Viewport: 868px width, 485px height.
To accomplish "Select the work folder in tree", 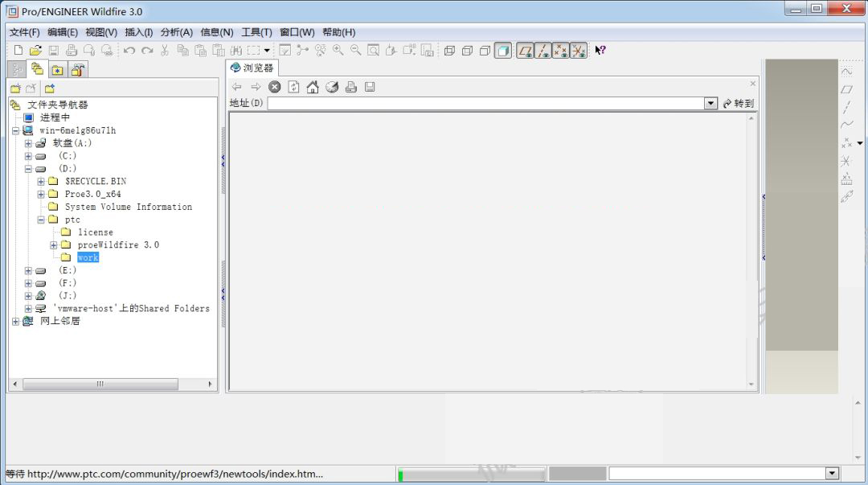I will (x=88, y=257).
